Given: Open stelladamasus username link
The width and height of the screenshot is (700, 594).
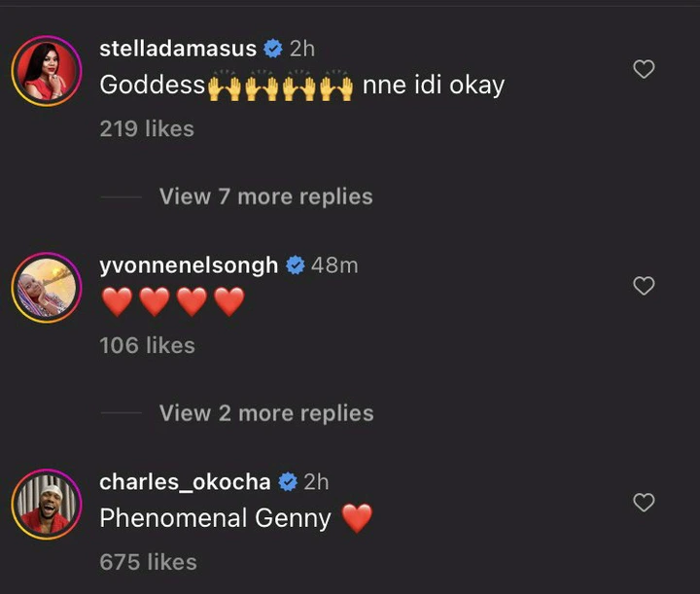Looking at the screenshot, I should (178, 49).
